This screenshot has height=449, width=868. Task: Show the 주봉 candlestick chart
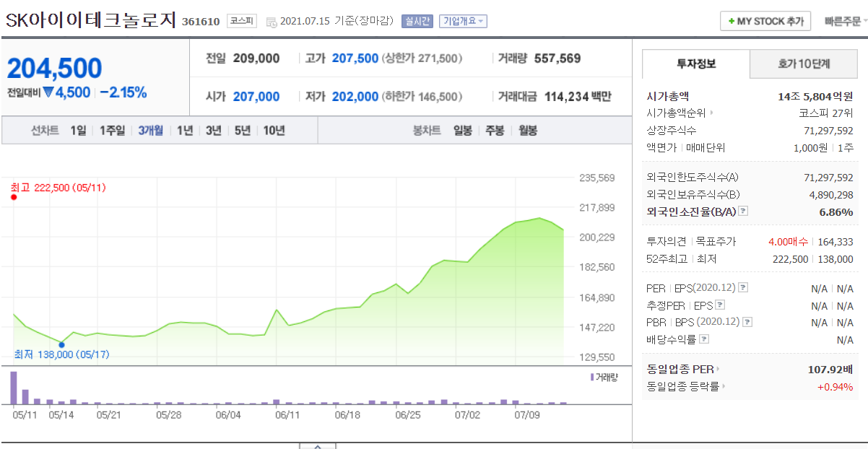point(495,131)
